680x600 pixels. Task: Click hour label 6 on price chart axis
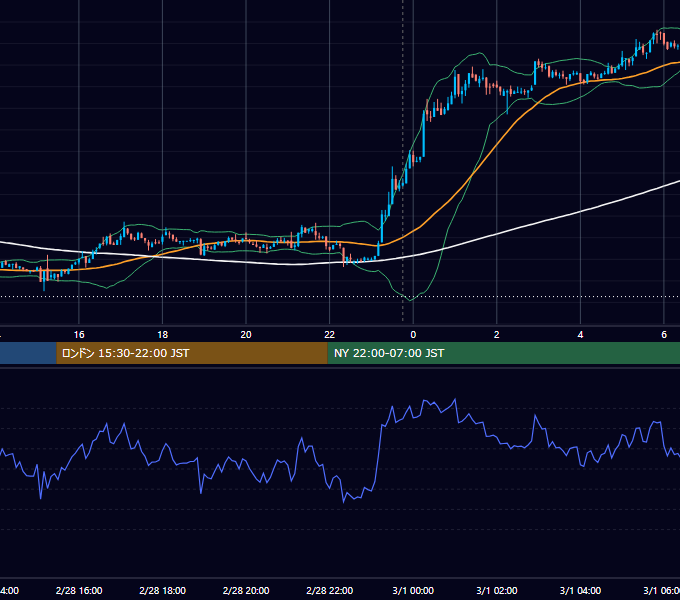click(664, 335)
